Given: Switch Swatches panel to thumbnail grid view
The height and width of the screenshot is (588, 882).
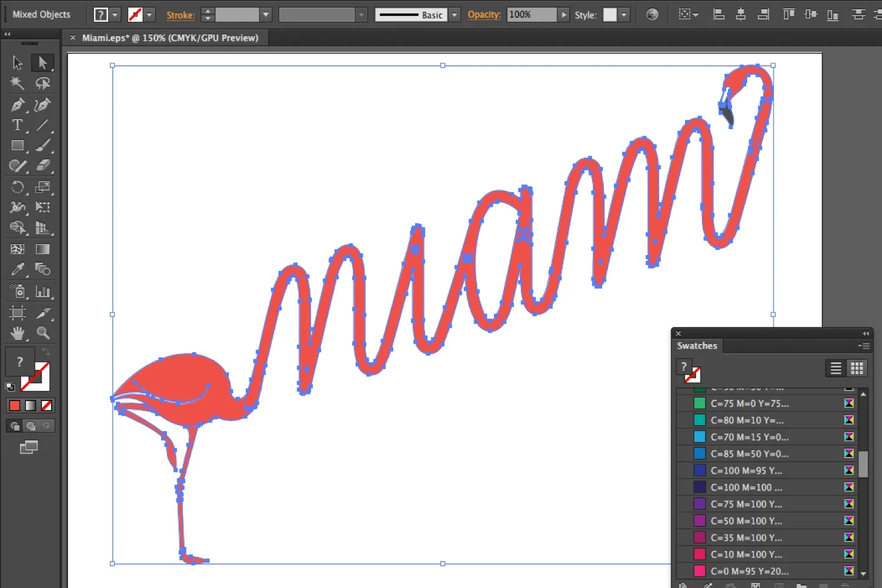Looking at the screenshot, I should (x=857, y=368).
